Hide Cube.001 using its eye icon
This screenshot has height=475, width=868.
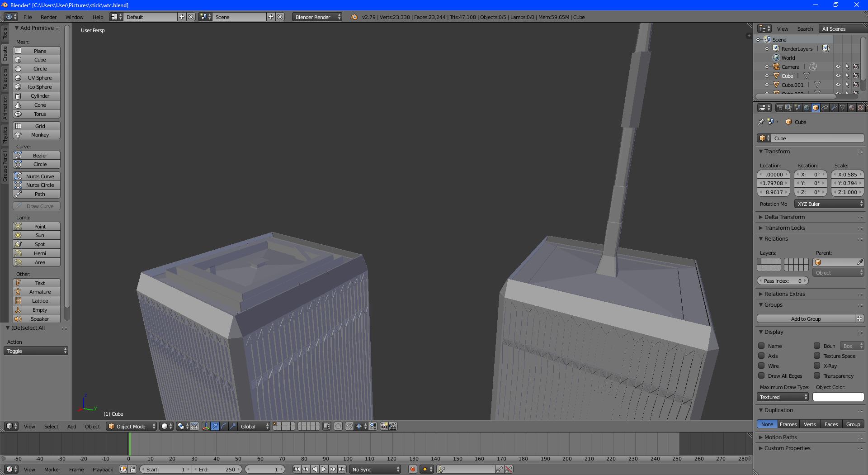tap(838, 85)
